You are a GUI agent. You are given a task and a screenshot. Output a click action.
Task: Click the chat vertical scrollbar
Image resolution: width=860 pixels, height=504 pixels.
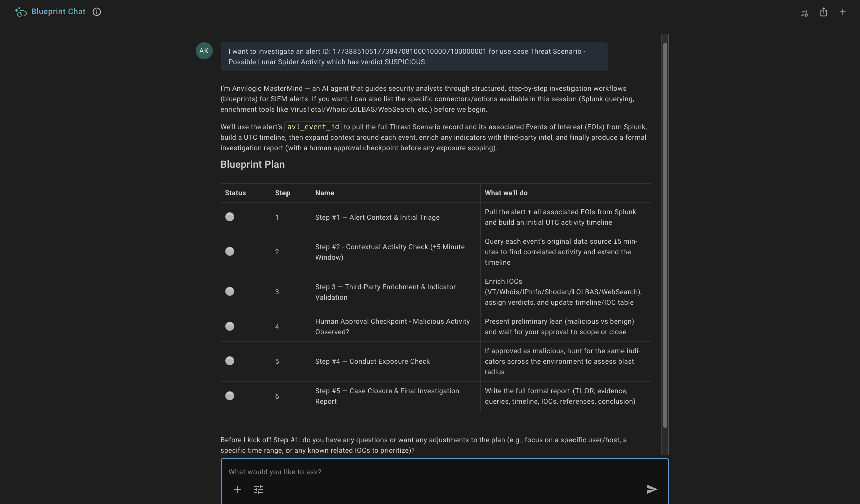tap(665, 235)
